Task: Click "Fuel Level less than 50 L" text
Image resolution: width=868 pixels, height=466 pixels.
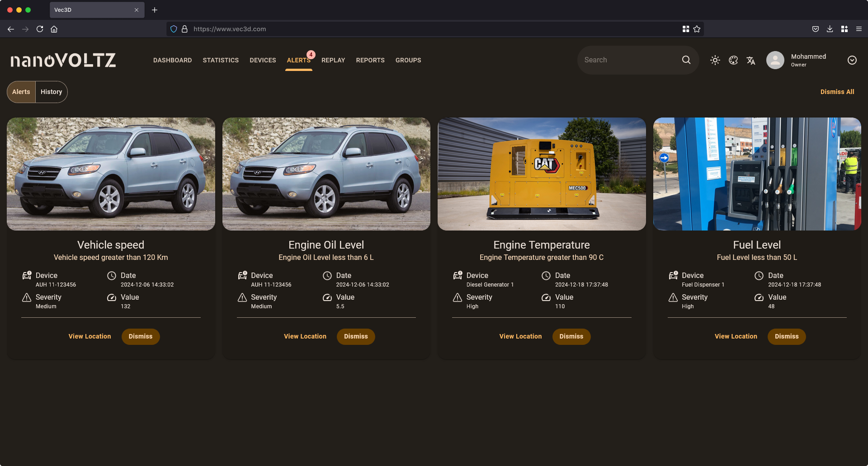Action: pyautogui.click(x=757, y=257)
